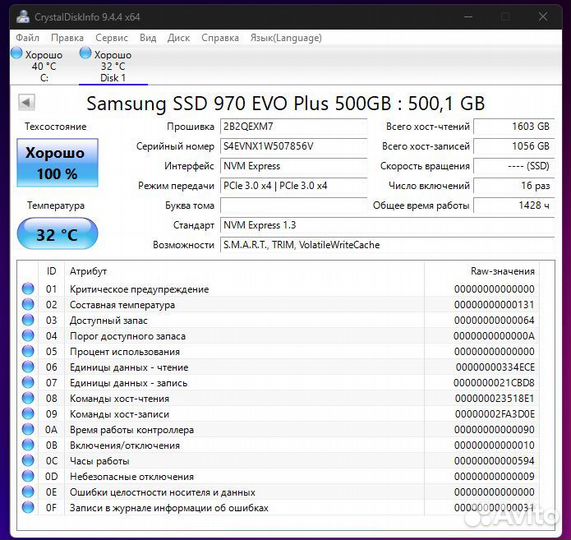Click the Возможности field with S.M.A.R.T., TRIM
Screen dimensions: 571x540
(387, 245)
